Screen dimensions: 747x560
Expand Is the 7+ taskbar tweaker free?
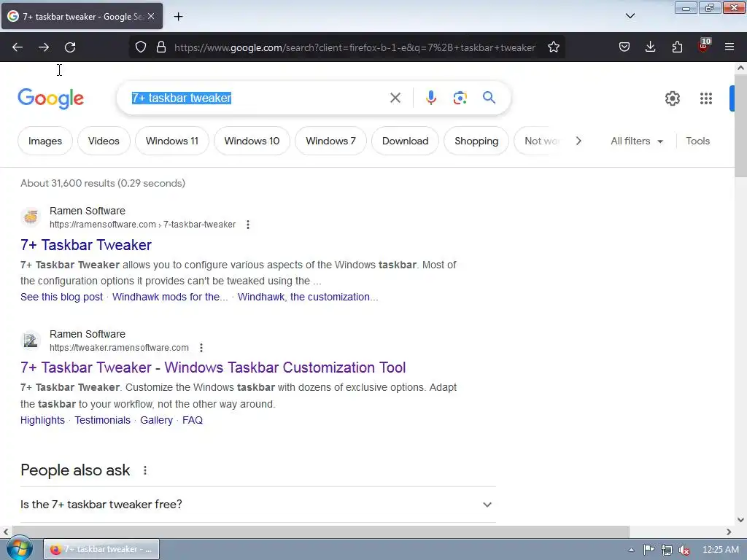(258, 505)
